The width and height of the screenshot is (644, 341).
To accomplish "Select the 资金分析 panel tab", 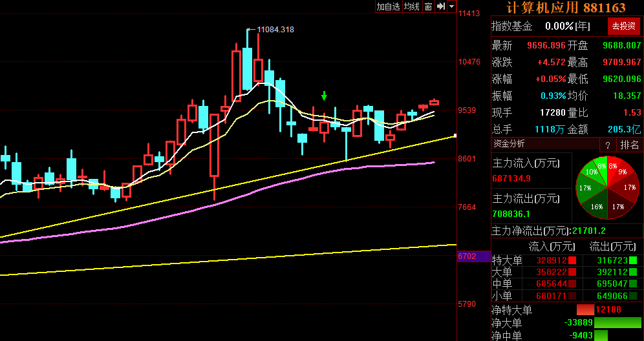I will point(510,144).
